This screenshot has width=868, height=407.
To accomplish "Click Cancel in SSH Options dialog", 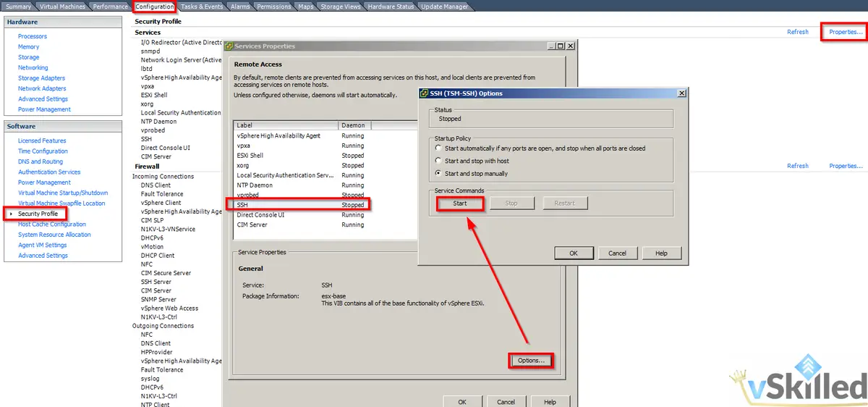I will (617, 253).
